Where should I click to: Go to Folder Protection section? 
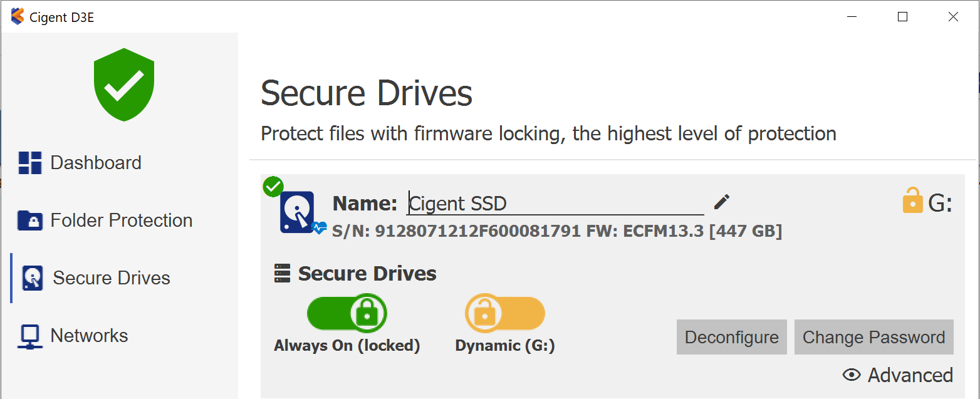pos(121,220)
